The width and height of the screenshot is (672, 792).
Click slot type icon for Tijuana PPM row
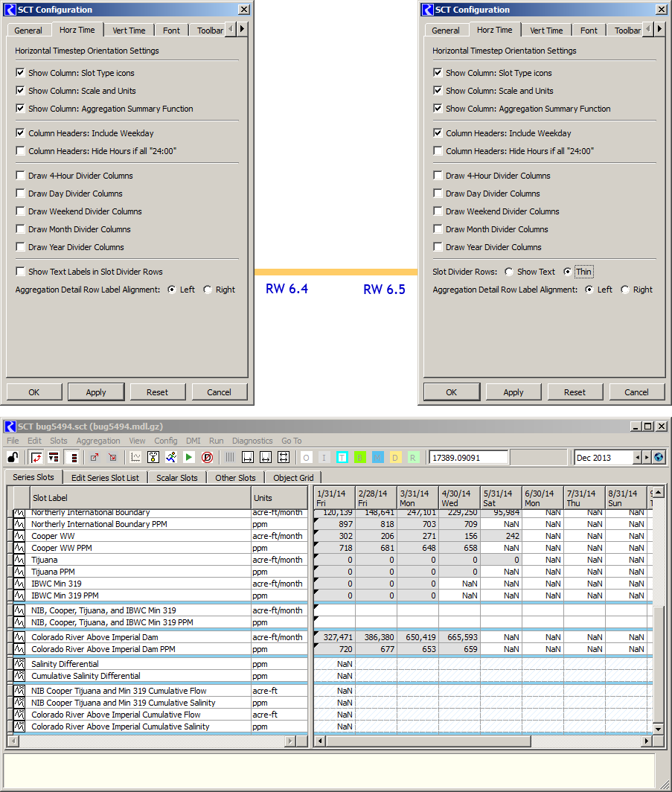[19, 572]
